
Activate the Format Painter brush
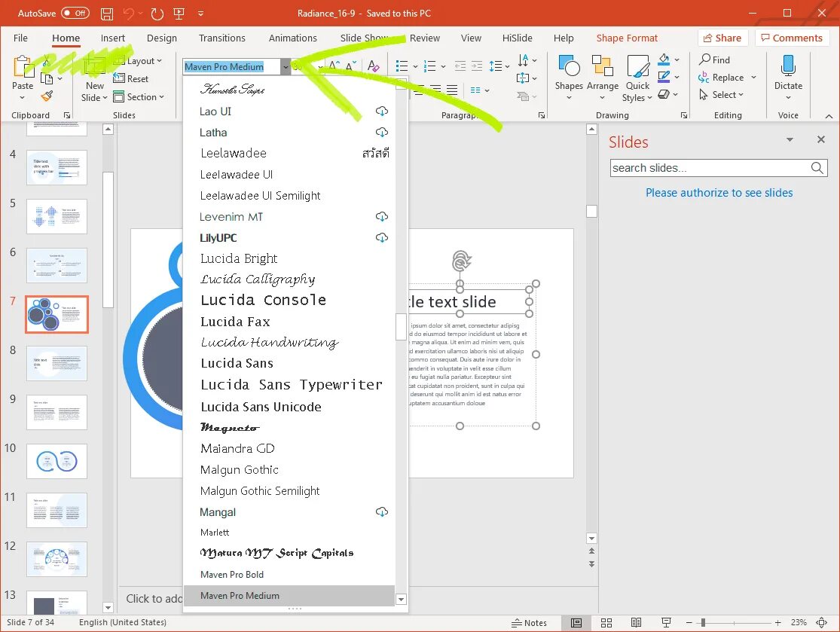[x=47, y=96]
